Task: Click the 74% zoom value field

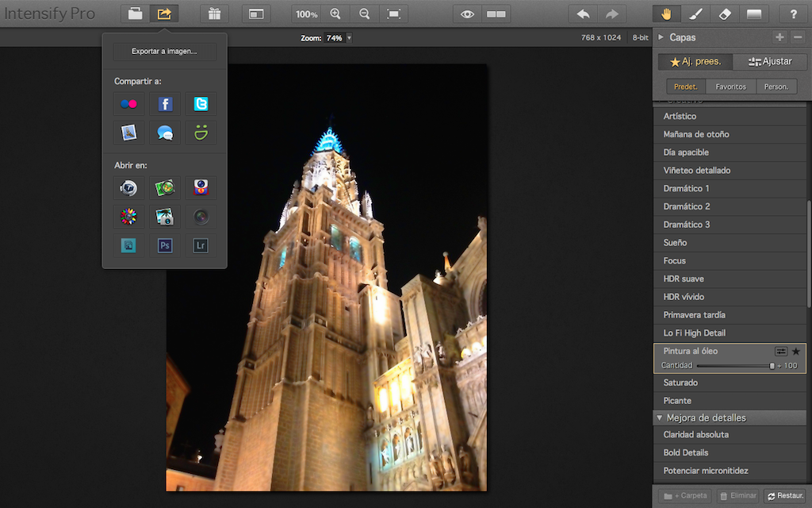Action: (335, 38)
